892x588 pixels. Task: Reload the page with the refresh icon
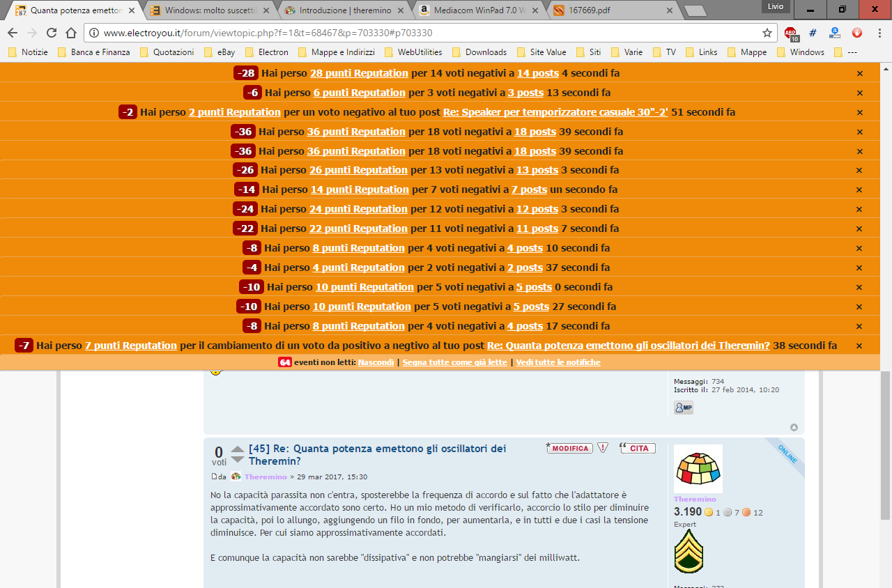[52, 33]
